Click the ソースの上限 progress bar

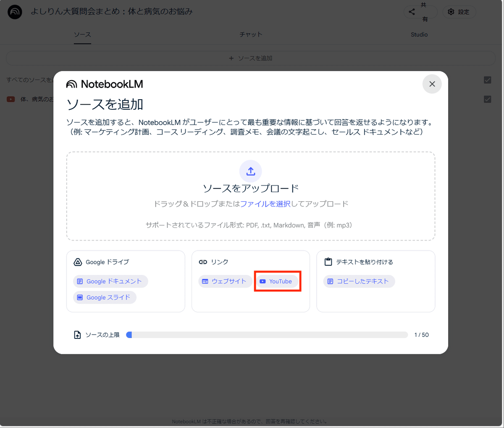pyautogui.click(x=267, y=335)
